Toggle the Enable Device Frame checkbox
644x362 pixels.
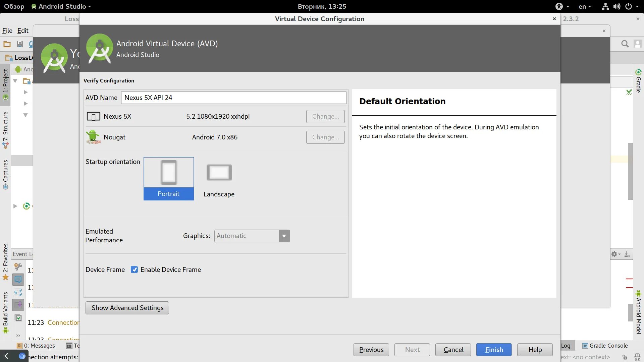(x=134, y=269)
